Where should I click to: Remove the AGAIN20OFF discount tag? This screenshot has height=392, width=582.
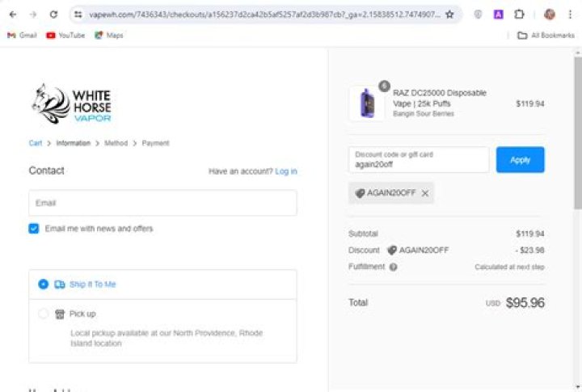pyautogui.click(x=425, y=193)
